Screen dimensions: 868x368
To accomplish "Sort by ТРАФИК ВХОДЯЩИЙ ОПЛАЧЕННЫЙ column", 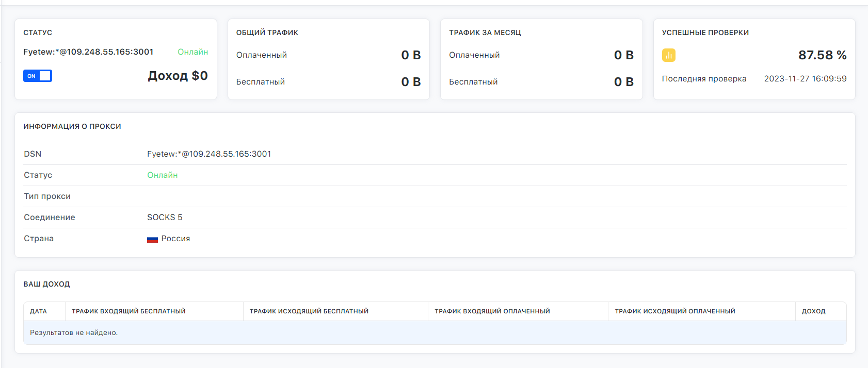I will (x=492, y=311).
